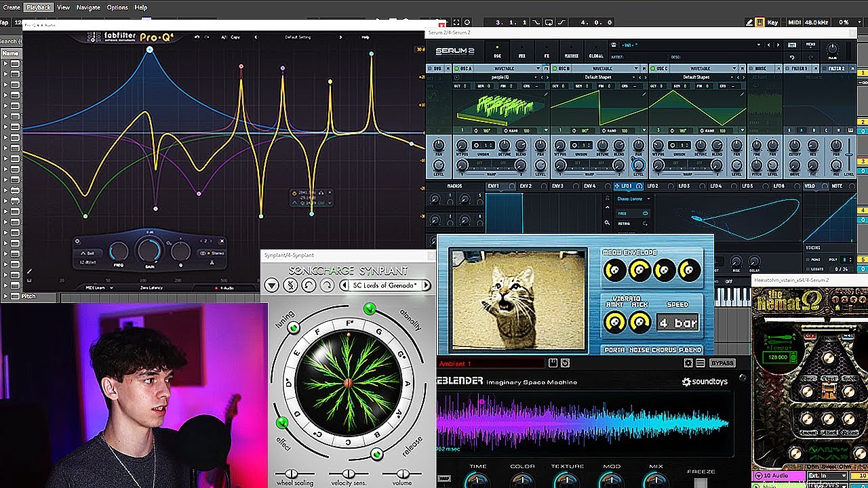Switch to Serum 2 FX tab
This screenshot has width=868, height=488.
point(547,52)
